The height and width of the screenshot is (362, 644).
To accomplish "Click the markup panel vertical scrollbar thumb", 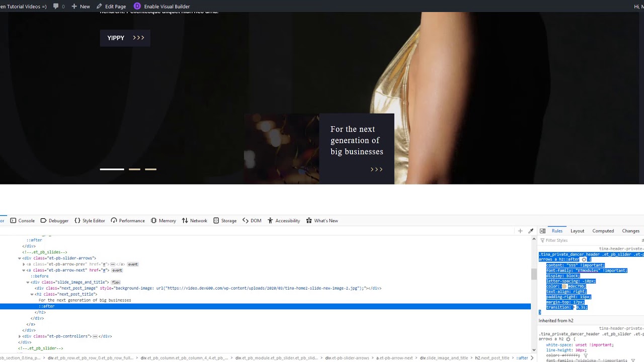I will coord(534,274).
